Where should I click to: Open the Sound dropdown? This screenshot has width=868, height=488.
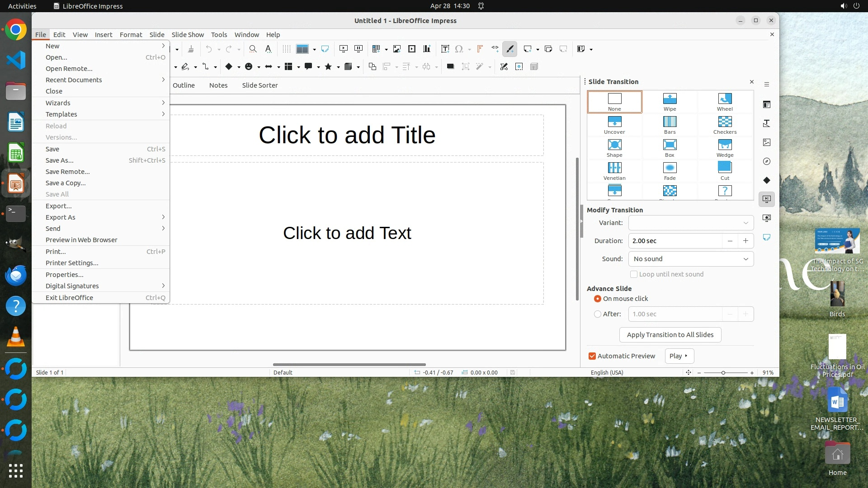[x=691, y=259]
